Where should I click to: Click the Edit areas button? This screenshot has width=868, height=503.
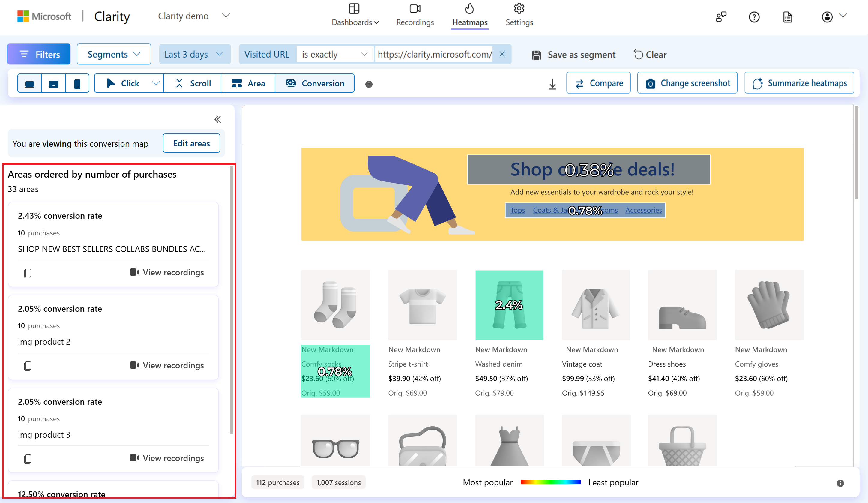pyautogui.click(x=191, y=143)
